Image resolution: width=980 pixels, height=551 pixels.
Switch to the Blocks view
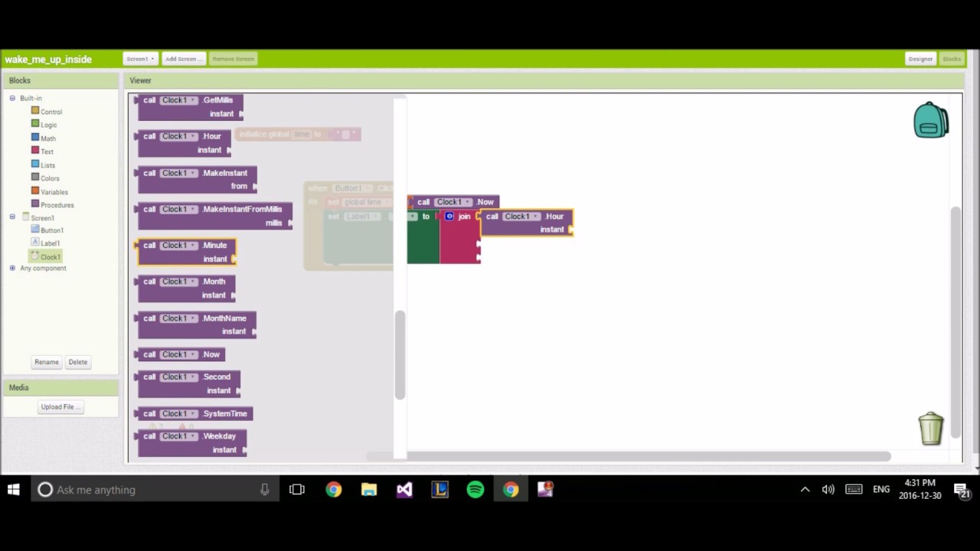(952, 59)
